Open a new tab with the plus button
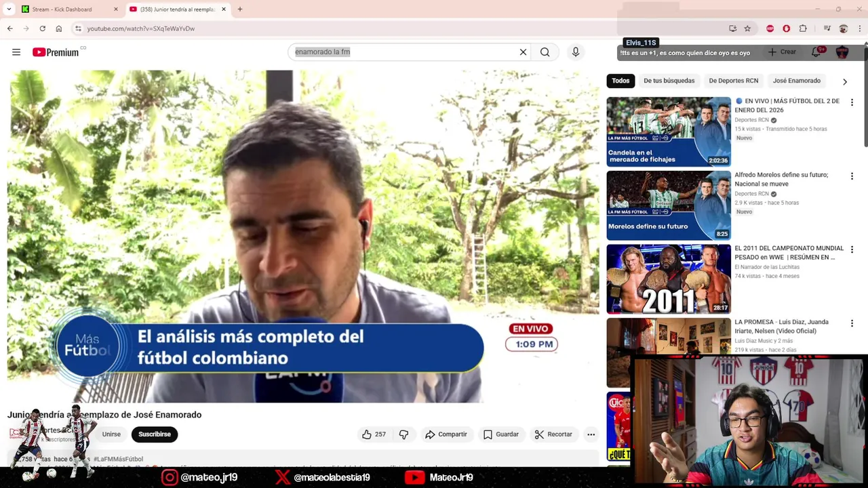 coord(239,9)
